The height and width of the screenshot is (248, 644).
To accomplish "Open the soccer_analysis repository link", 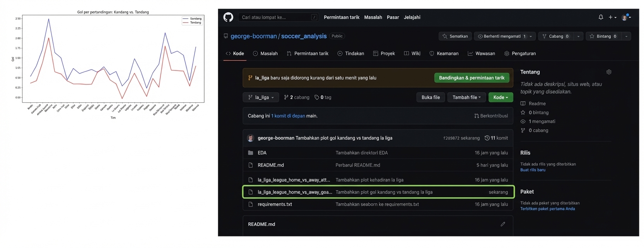I will click(x=304, y=36).
